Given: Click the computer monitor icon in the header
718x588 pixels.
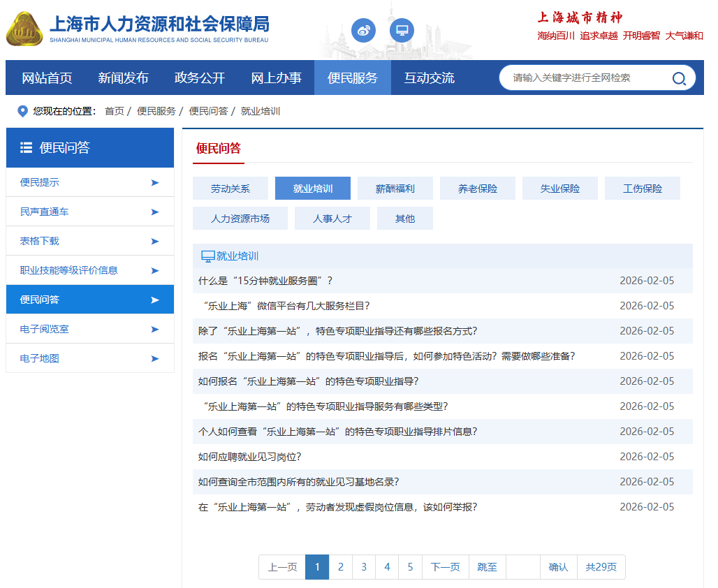Looking at the screenshot, I should (x=402, y=30).
